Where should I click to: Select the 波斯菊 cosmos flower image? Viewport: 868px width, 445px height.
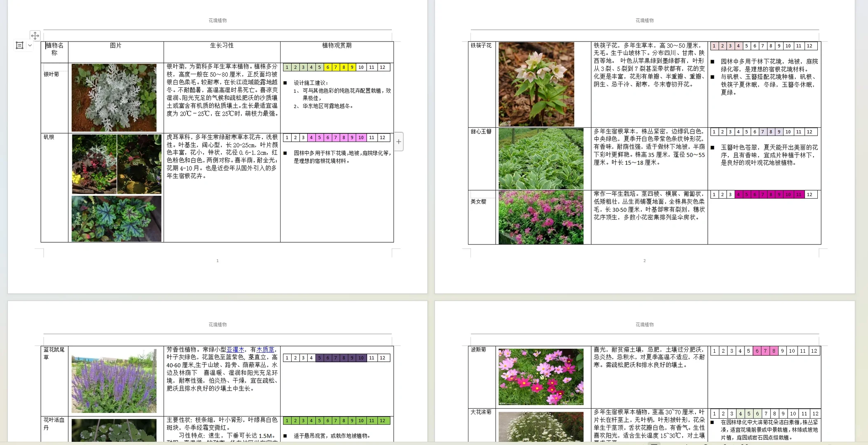coord(540,377)
